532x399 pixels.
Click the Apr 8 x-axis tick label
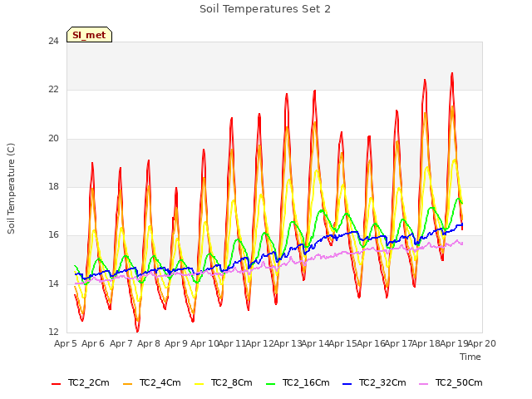(x=149, y=343)
